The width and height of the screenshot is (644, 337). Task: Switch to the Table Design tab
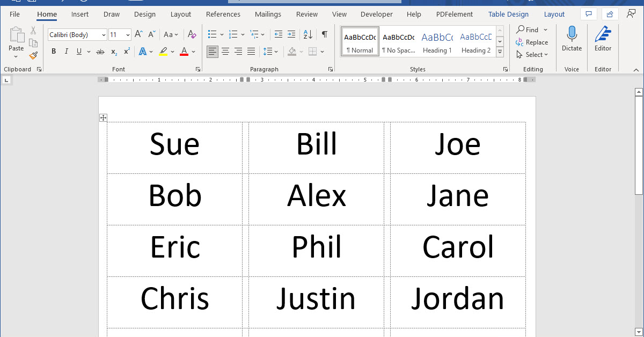[508, 14]
